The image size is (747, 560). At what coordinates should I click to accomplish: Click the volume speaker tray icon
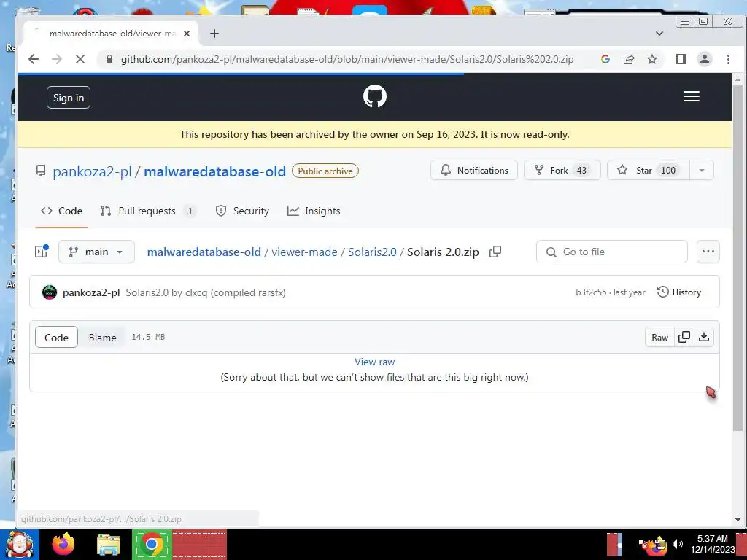click(677, 544)
